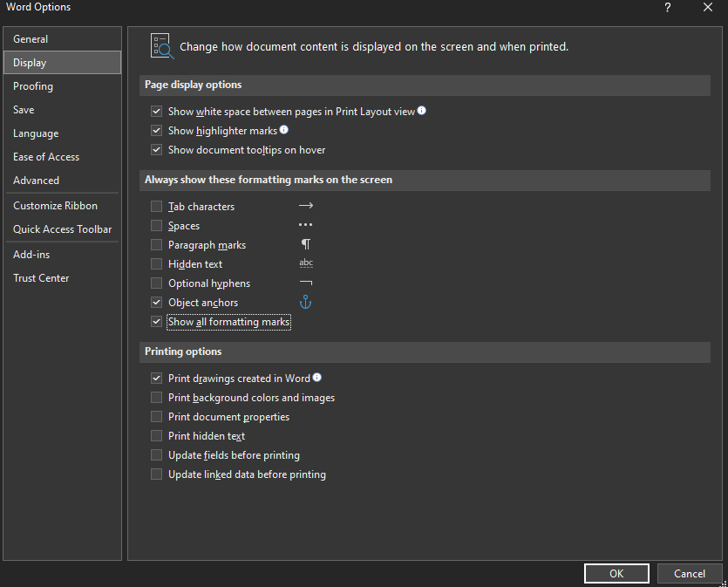This screenshot has width=728, height=587.
Task: Switch to the Proofing category
Action: click(x=62, y=86)
